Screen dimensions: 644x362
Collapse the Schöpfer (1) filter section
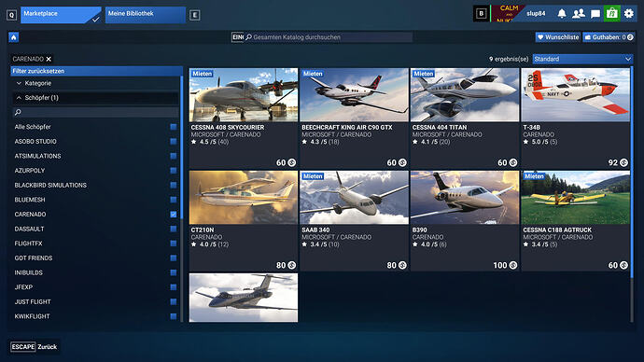click(95, 98)
